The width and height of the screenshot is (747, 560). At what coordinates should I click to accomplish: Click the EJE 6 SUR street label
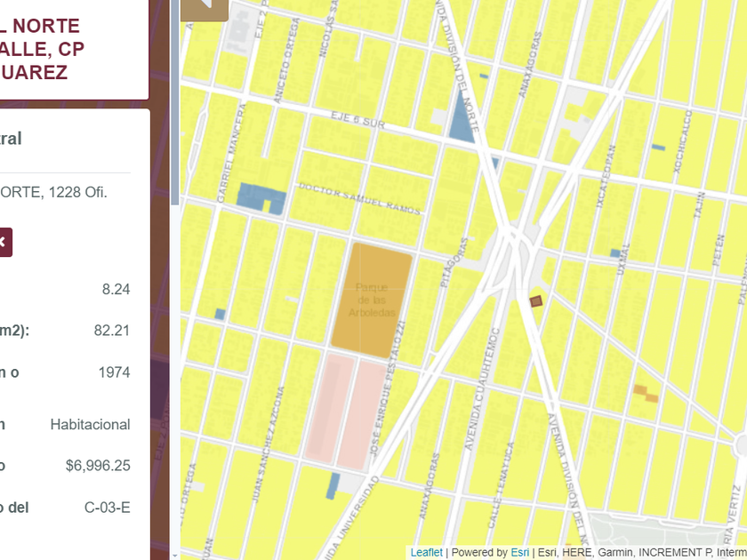pyautogui.click(x=357, y=120)
